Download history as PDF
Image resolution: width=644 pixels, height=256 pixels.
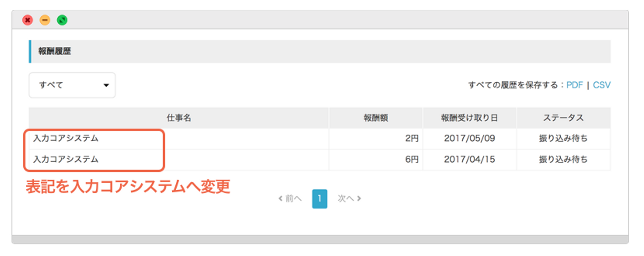(575, 85)
